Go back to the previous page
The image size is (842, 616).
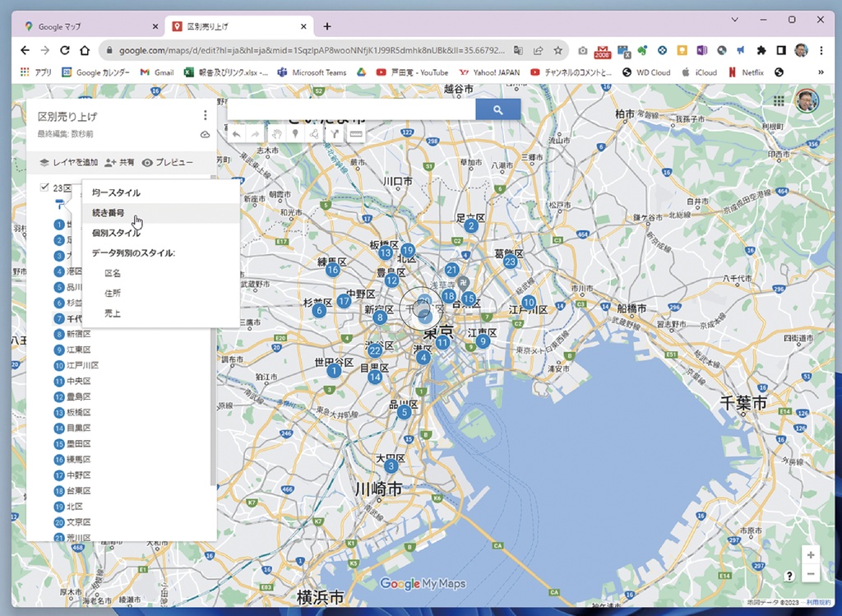[25, 50]
